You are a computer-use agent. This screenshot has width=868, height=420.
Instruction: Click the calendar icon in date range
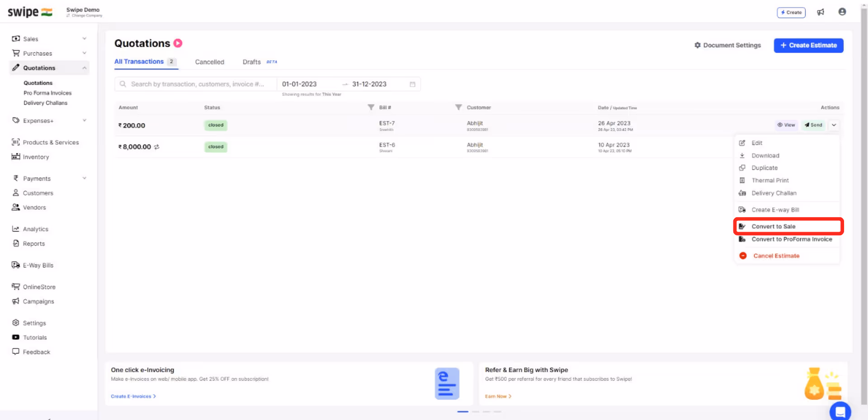(412, 84)
